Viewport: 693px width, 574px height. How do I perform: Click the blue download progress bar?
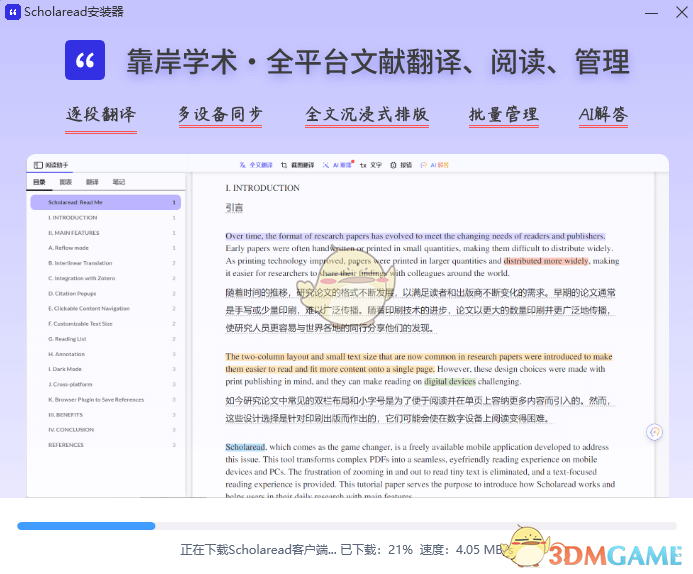(x=86, y=526)
